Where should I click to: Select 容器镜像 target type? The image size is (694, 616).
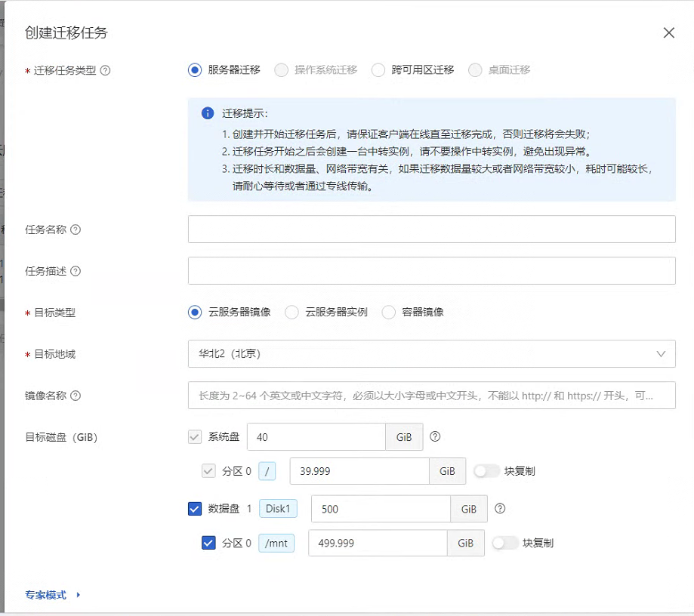click(389, 313)
